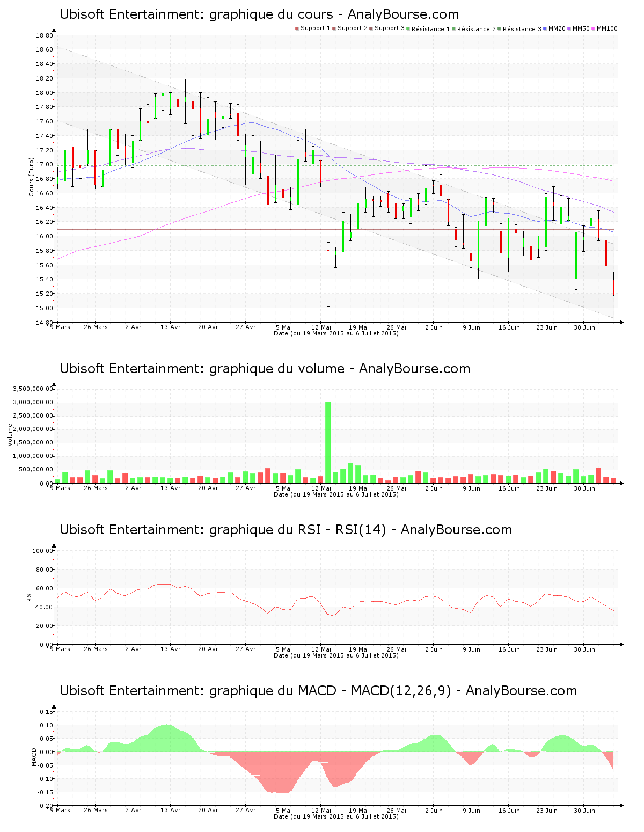The image size is (644, 832).
Task: Click '30 Juin' date on the MACD chart
Action: pyautogui.click(x=584, y=810)
